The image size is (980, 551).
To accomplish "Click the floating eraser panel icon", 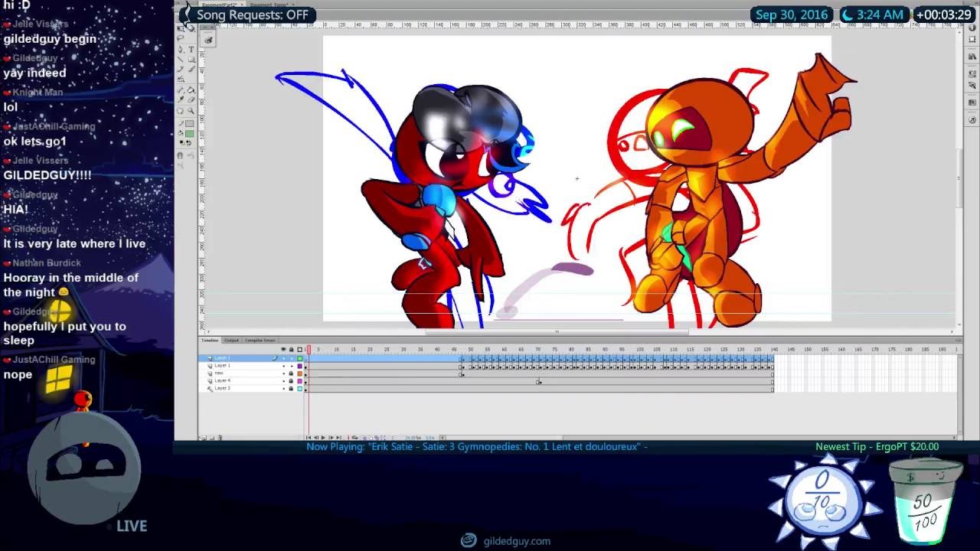I will [208, 39].
